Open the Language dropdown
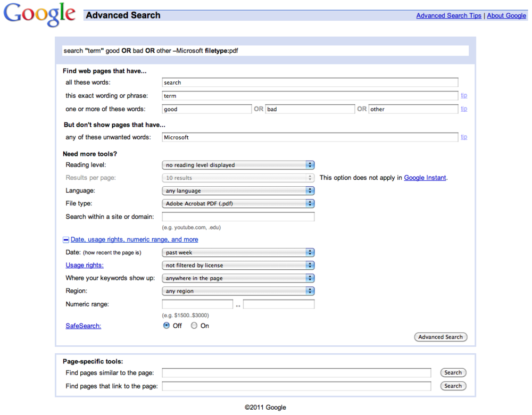The height and width of the screenshot is (415, 532). 238,190
